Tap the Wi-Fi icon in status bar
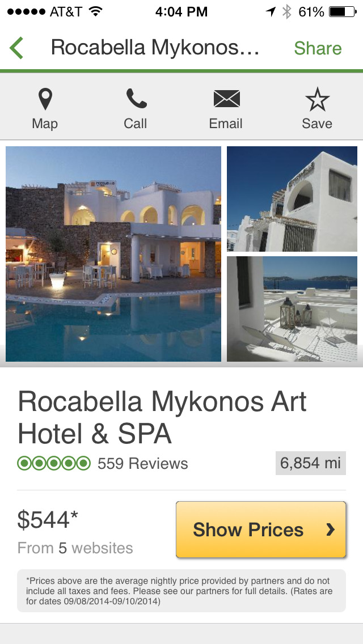363x644 pixels. (x=95, y=11)
